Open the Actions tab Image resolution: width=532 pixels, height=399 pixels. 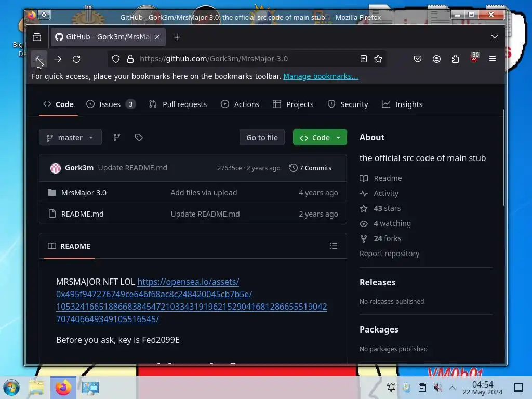point(240,104)
